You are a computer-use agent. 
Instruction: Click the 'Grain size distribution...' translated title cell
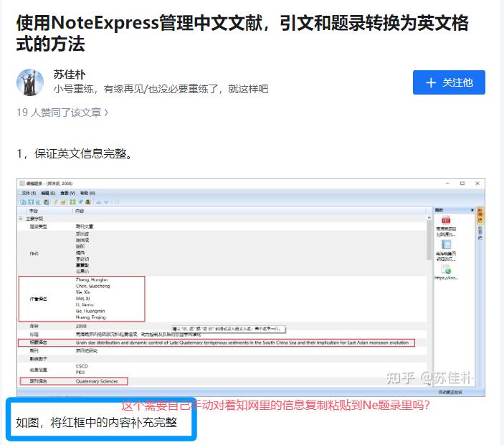pos(242,343)
